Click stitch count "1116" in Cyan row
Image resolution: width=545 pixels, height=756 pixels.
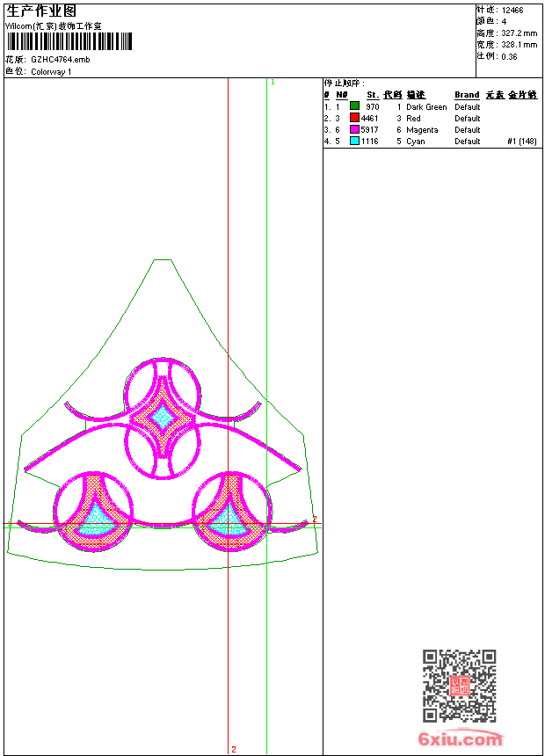point(369,142)
